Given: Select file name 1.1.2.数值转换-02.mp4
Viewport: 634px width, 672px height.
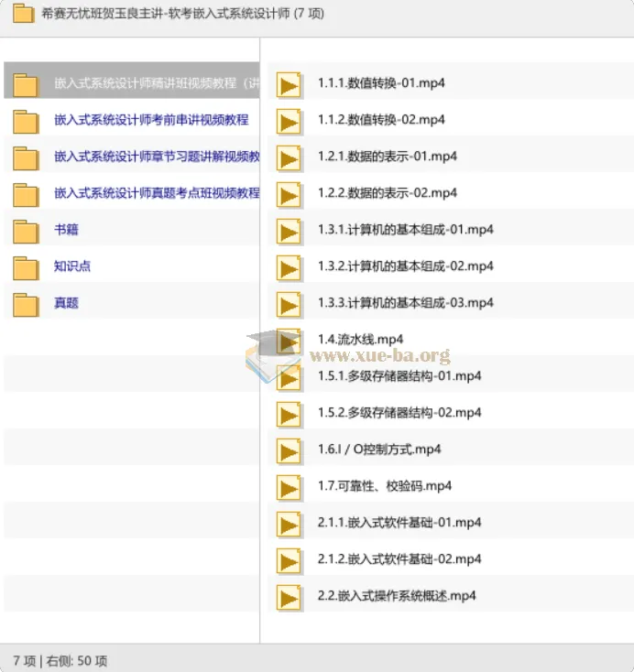Looking at the screenshot, I should point(381,120).
